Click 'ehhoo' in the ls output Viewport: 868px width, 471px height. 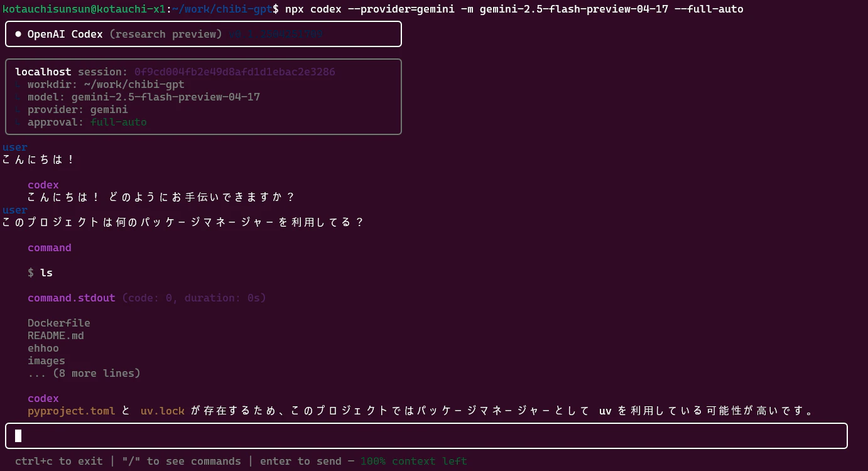click(43, 348)
